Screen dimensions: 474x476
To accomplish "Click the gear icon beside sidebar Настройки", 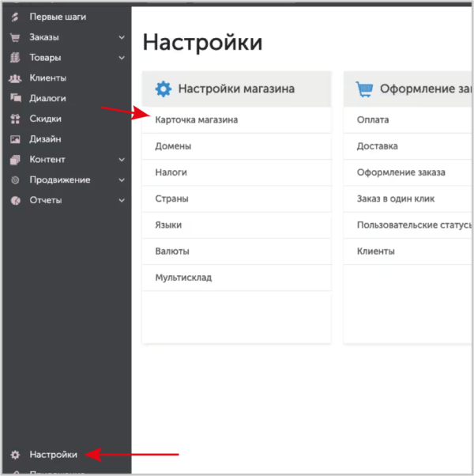I will click(15, 455).
